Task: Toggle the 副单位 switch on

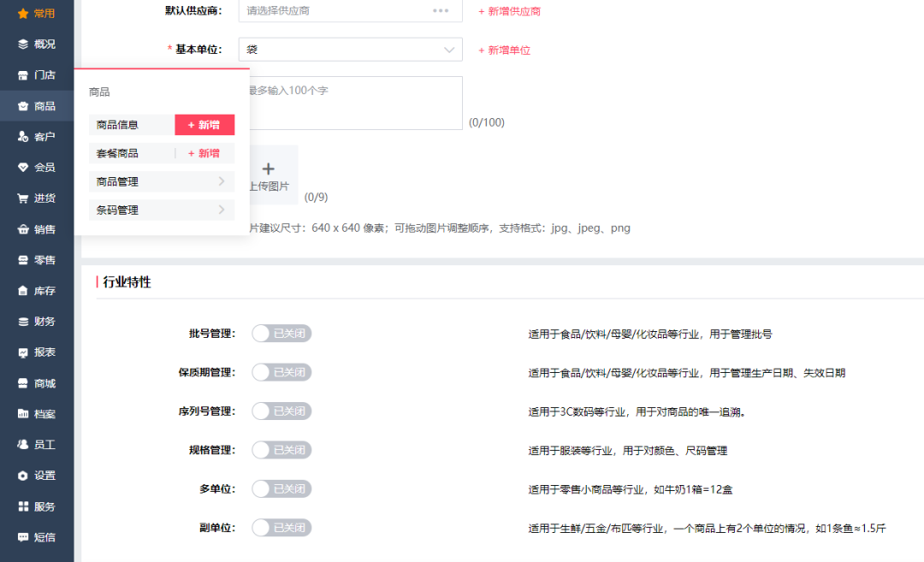Action: click(x=281, y=527)
